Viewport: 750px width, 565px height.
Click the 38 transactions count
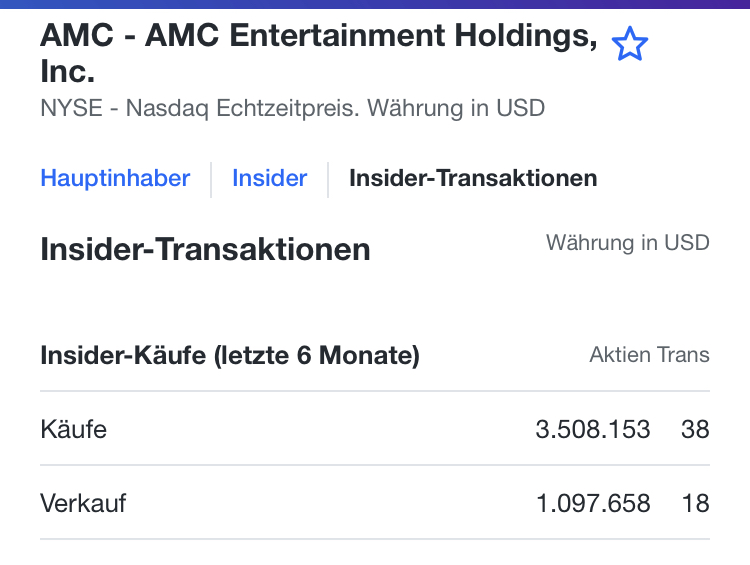tap(695, 429)
